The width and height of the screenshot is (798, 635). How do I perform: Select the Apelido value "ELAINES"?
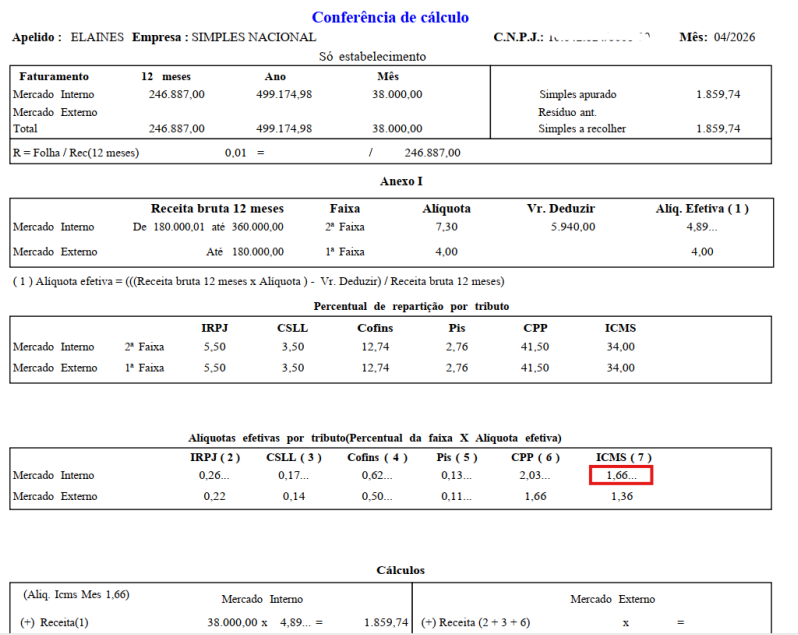97,37
